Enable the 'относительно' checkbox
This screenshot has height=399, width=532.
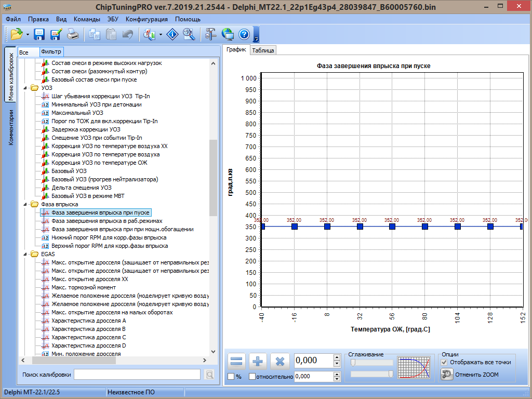click(252, 376)
